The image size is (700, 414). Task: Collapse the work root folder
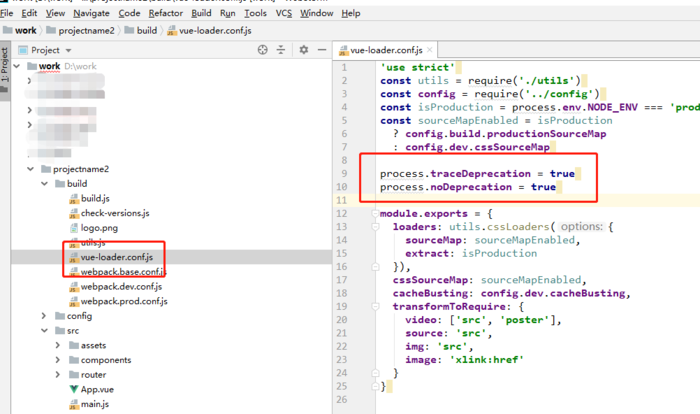click(17, 66)
